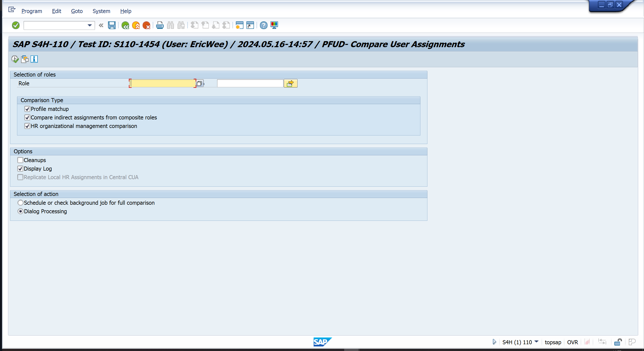Expand the command field dropdown arrow
This screenshot has width=644, height=351.
(89, 25)
